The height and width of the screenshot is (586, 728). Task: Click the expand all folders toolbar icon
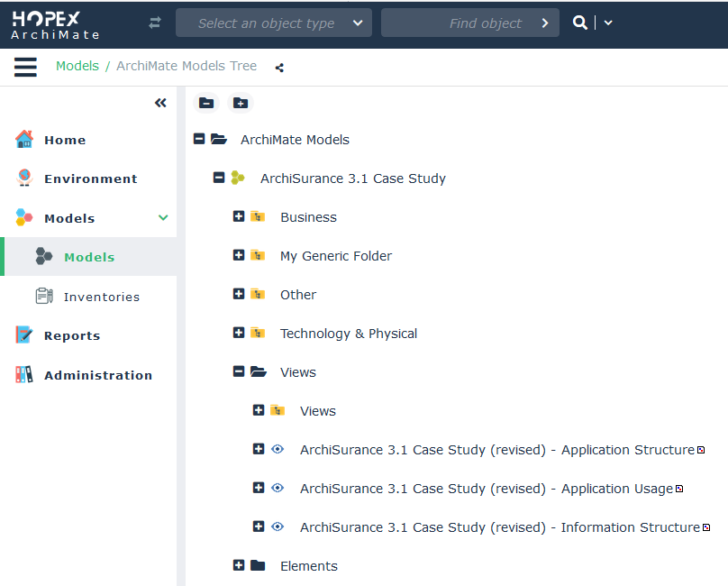coord(241,103)
